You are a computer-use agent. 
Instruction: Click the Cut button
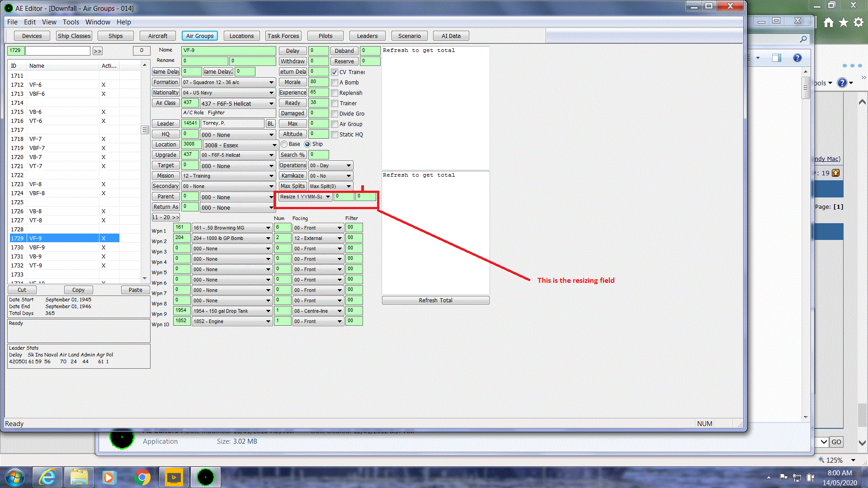pyautogui.click(x=22, y=290)
